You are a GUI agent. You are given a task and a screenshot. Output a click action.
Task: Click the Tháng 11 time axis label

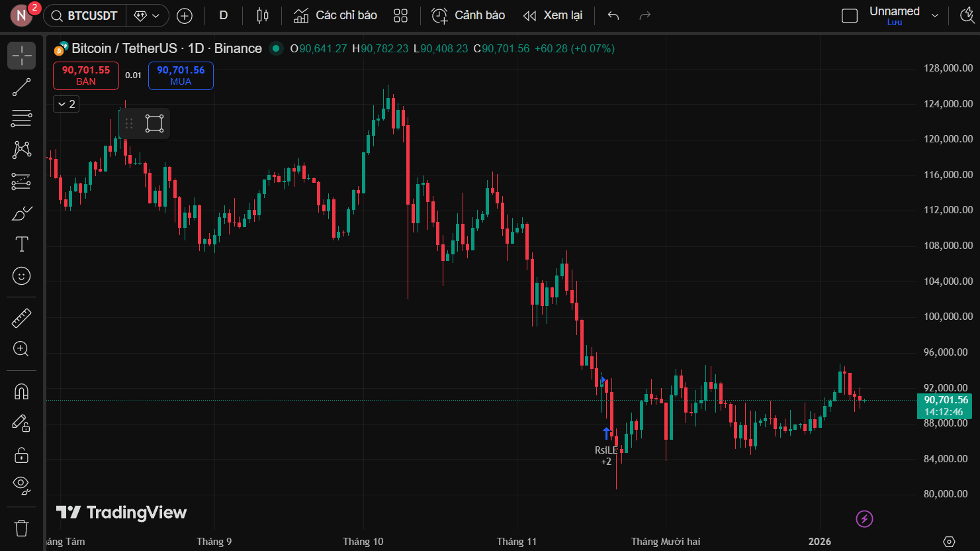coord(517,542)
